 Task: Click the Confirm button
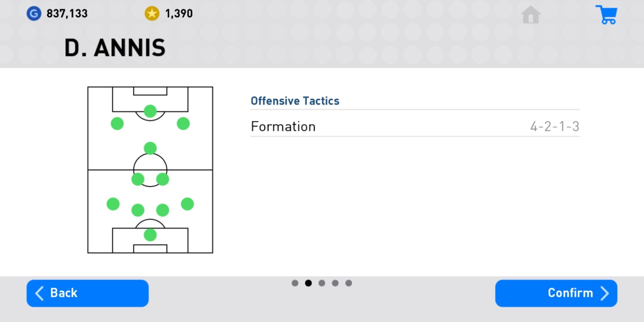[556, 293]
